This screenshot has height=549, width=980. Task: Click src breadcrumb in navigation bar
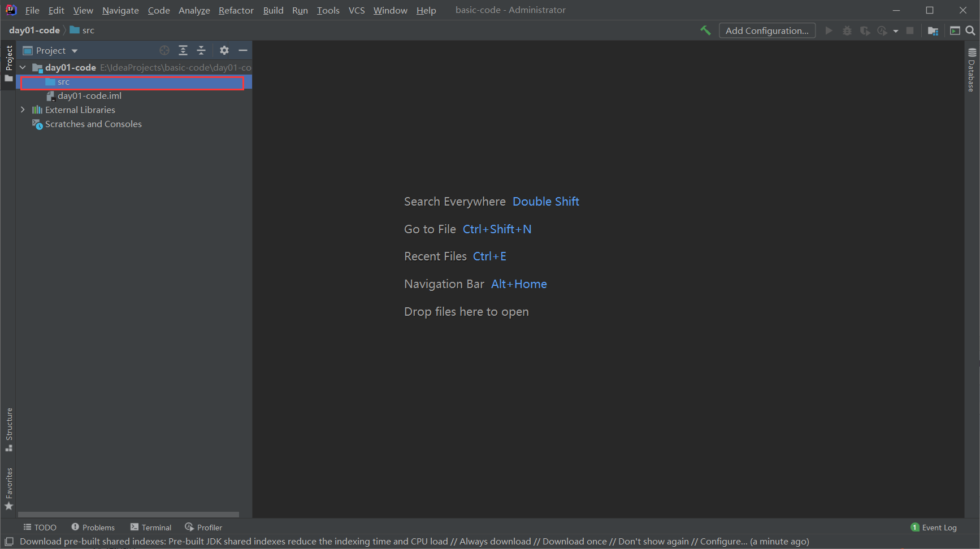click(83, 30)
